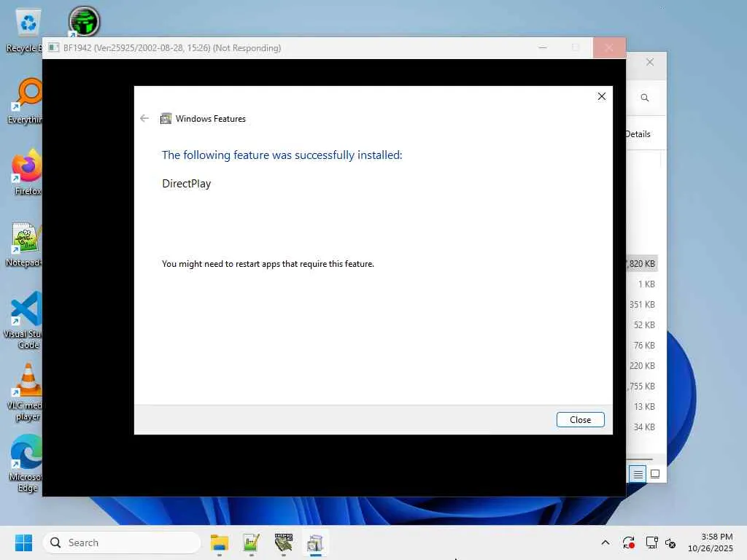The width and height of the screenshot is (747, 560).
Task: Open the clock showing 3:58 PM
Action: coord(711,542)
